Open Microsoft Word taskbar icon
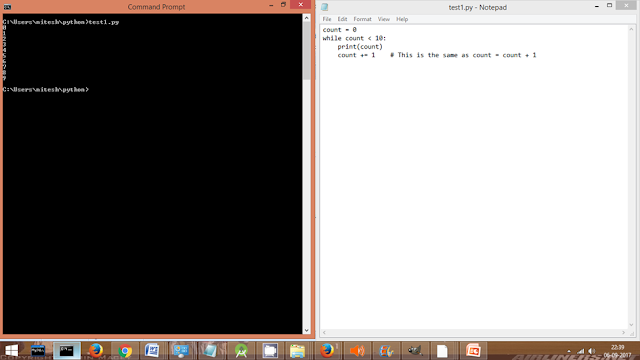 tap(152, 351)
